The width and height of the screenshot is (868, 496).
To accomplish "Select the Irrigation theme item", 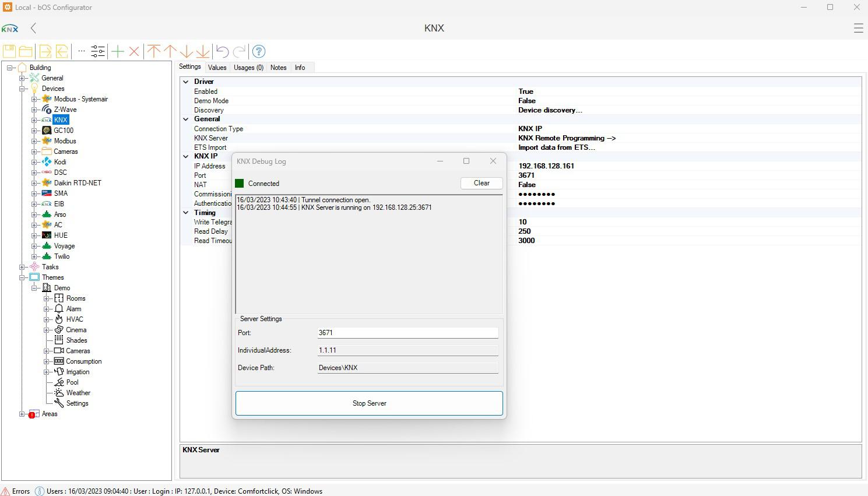I will tap(78, 372).
